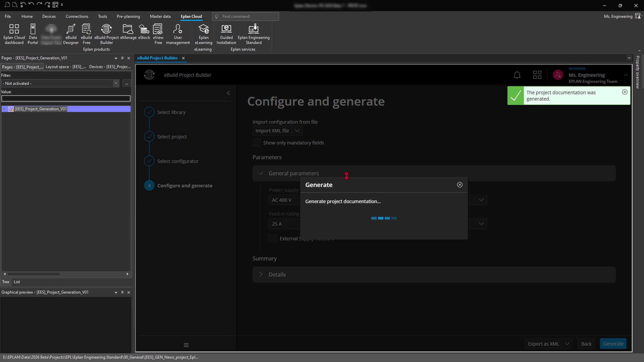The width and height of the screenshot is (644, 362).
Task: Open the apps grid icon
Action: [537, 75]
